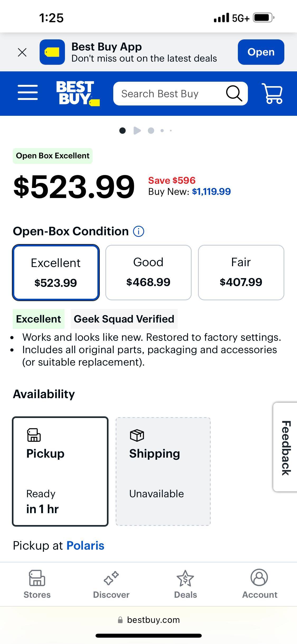This screenshot has height=644, width=297.
Task: Change pickup store via Polaris link
Action: 85,546
